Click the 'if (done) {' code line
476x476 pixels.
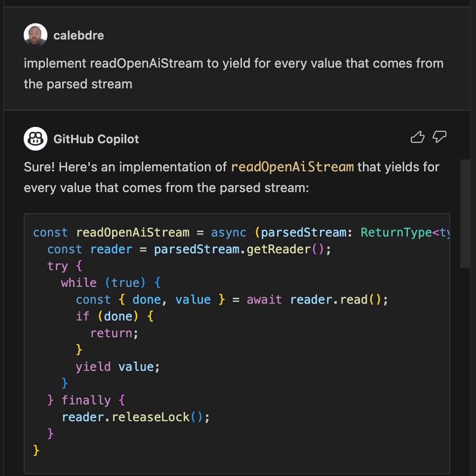[115, 317]
